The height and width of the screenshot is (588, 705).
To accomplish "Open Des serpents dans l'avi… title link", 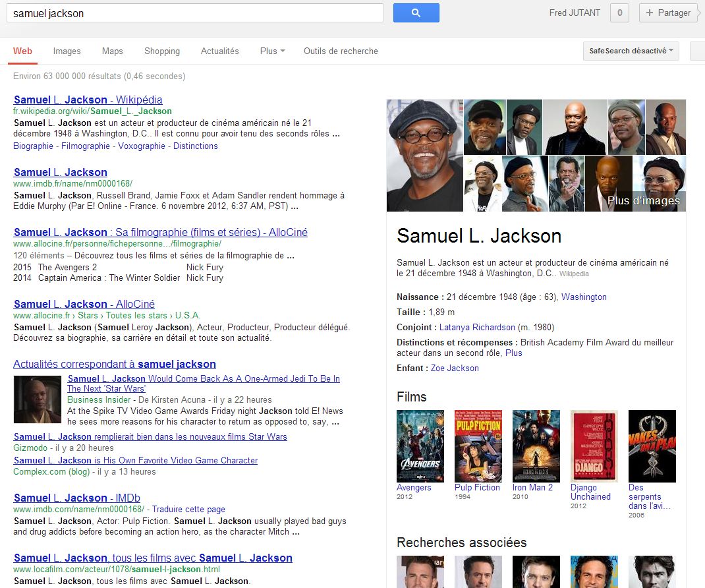I will click(650, 496).
